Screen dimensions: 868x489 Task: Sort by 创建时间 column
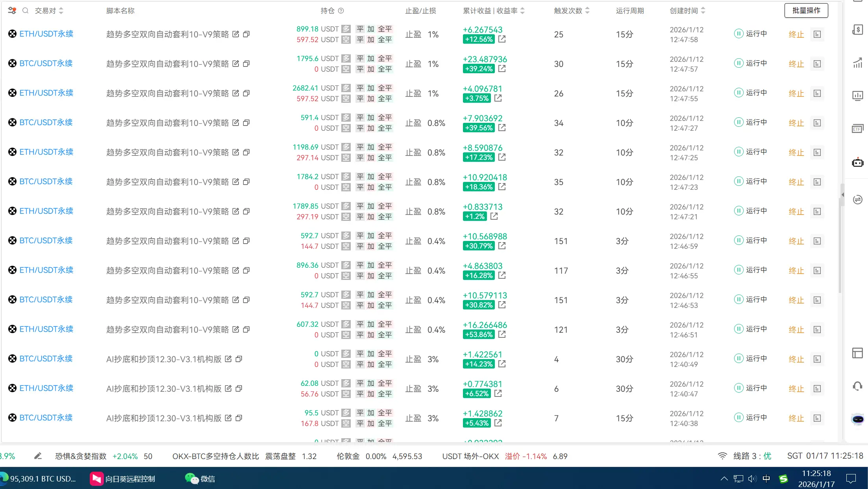(703, 11)
